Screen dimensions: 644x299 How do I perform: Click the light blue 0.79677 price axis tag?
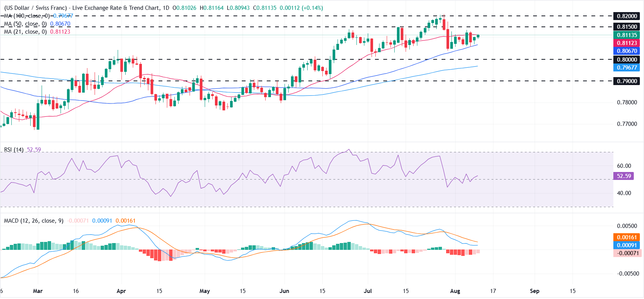tap(627, 68)
